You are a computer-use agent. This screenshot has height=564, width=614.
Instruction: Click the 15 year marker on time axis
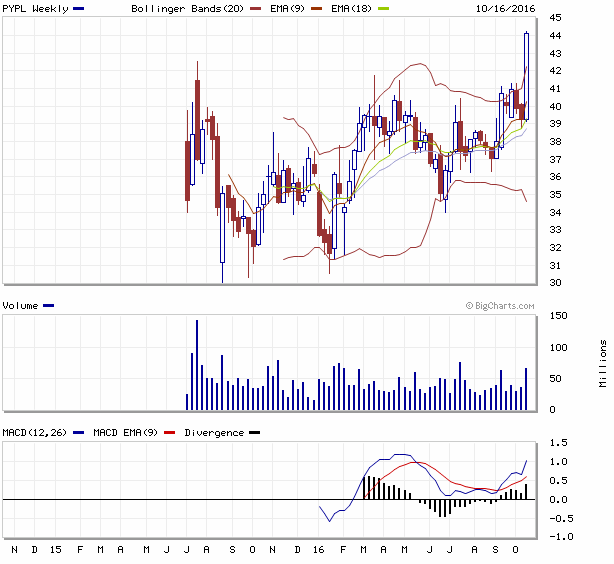[56, 550]
